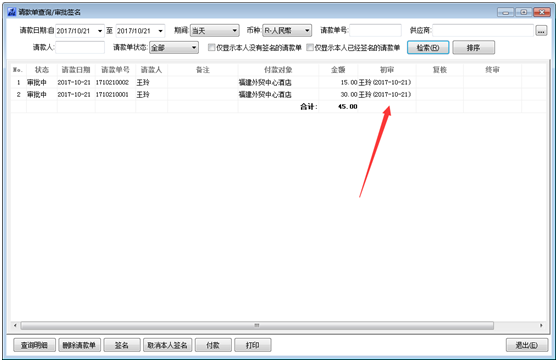Click the 排序 sort button

(x=473, y=48)
